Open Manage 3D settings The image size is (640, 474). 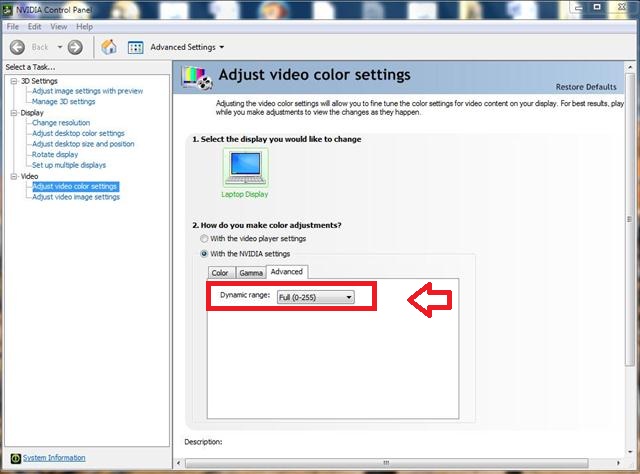[x=64, y=102]
